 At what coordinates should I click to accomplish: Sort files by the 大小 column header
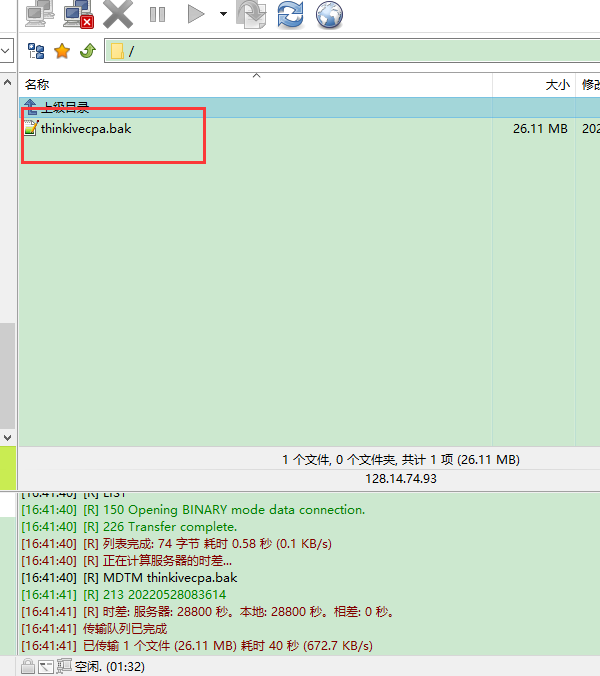557,85
